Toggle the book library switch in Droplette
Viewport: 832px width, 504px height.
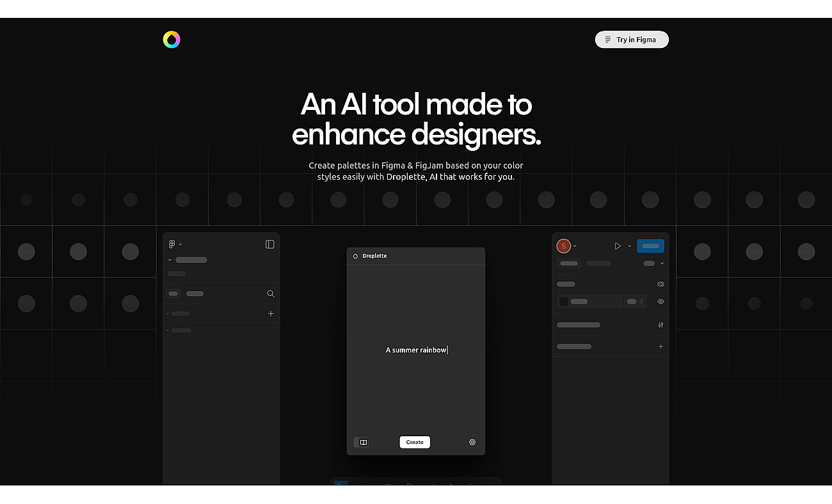click(x=362, y=442)
